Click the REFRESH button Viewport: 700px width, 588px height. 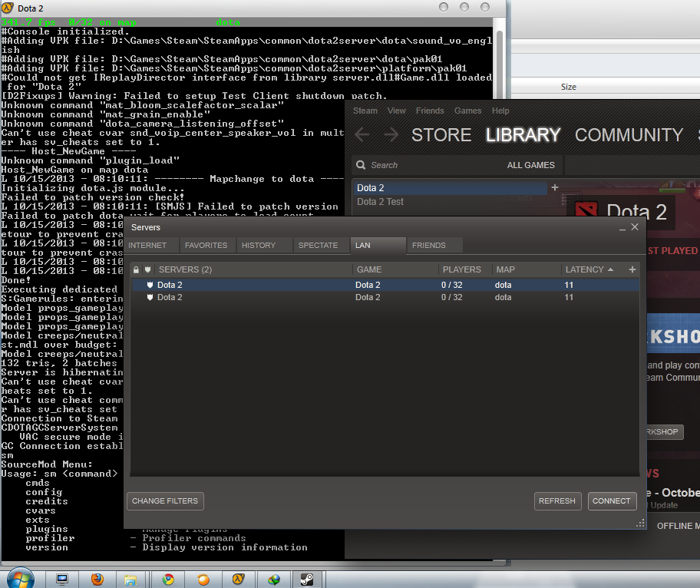[557, 500]
